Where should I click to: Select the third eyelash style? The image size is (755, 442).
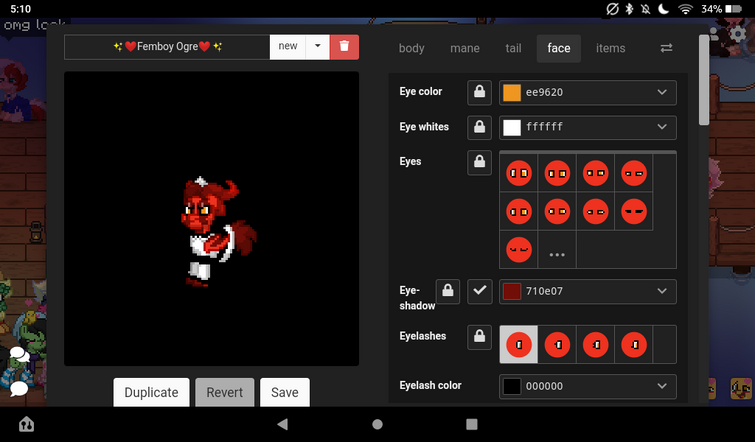[596, 345]
